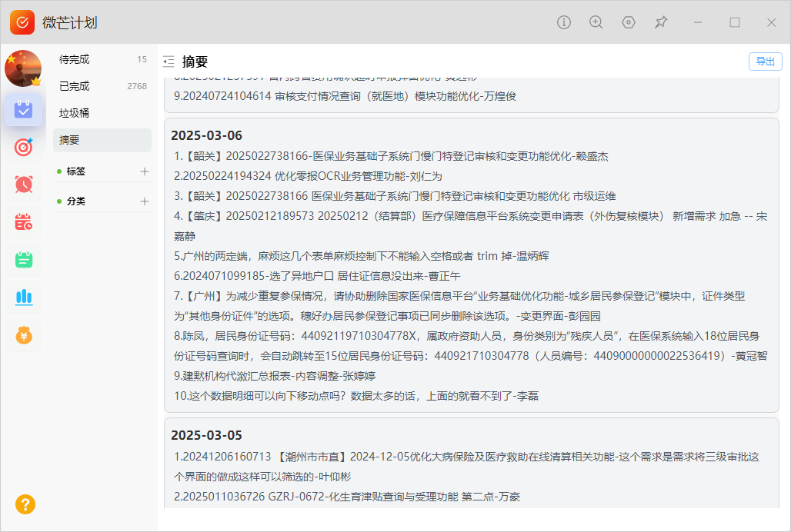Select the entry ending with 市级运维
This screenshot has width=791, height=532.
pyautogui.click(x=395, y=196)
